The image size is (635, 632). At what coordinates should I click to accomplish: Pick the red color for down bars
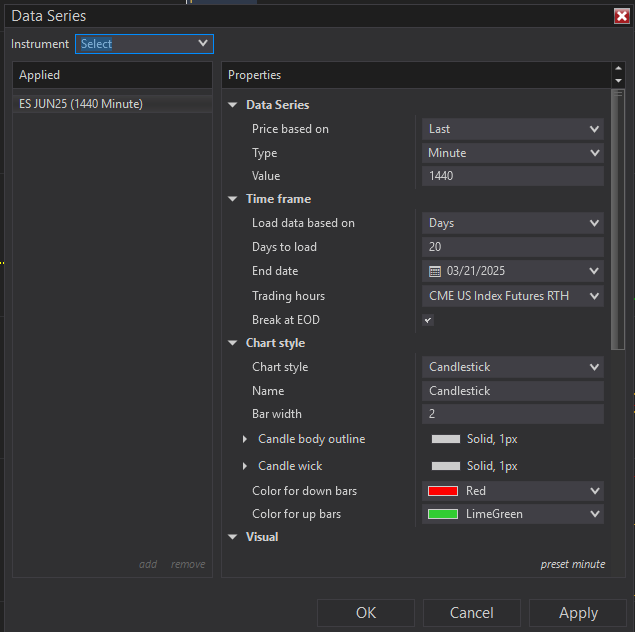pyautogui.click(x=512, y=491)
